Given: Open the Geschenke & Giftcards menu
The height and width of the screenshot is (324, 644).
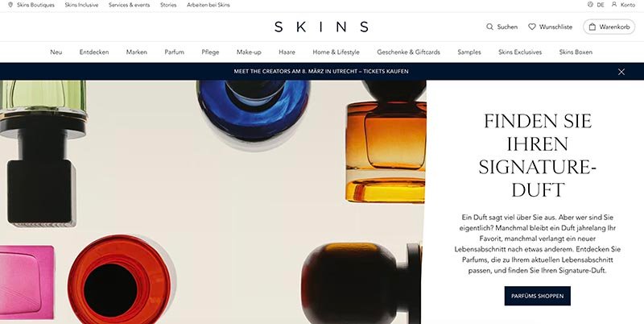Looking at the screenshot, I should pyautogui.click(x=408, y=52).
